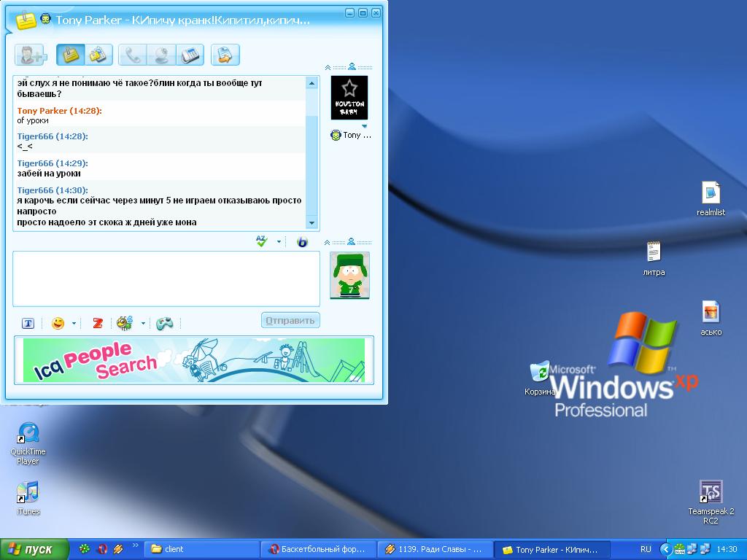This screenshot has height=560, width=747.
Task: Click the blue 'b' round icon
Action: [x=302, y=242]
